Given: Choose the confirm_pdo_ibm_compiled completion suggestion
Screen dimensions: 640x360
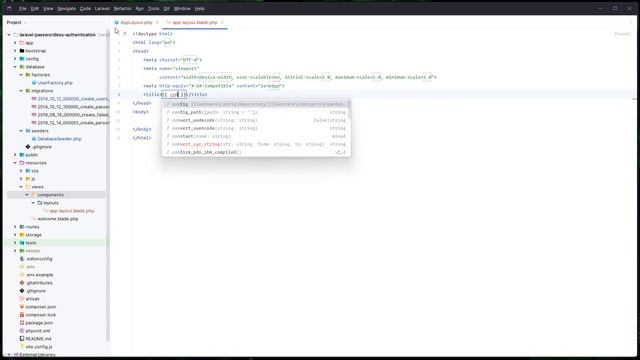Looking at the screenshot, I should (256, 152).
